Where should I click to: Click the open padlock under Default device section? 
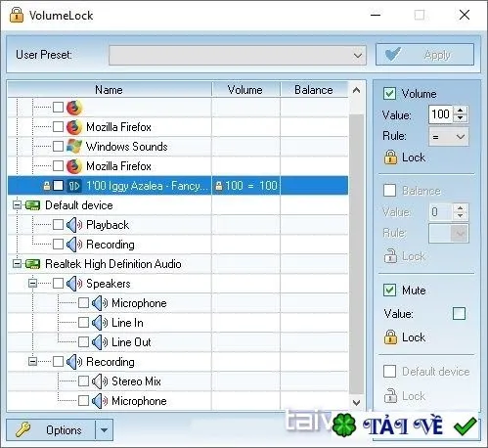pos(390,395)
